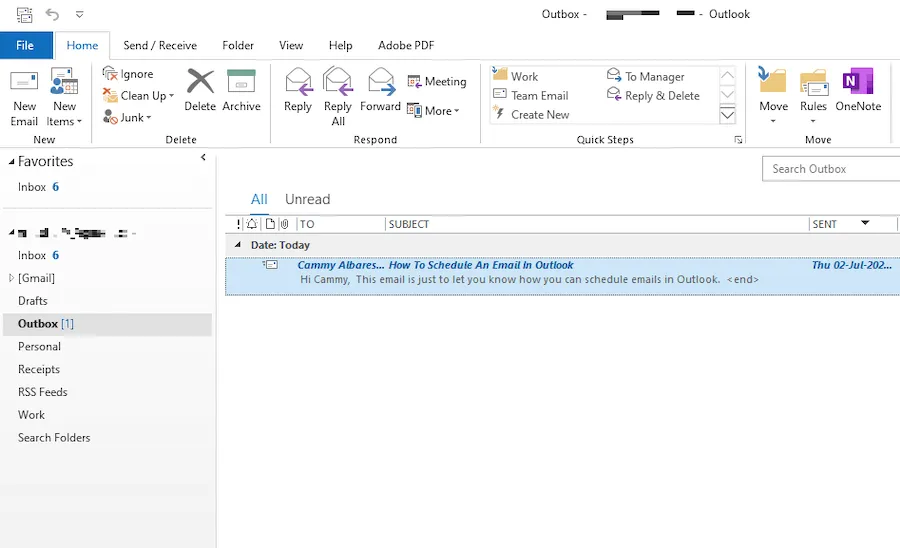Image resolution: width=900 pixels, height=548 pixels.
Task: Open the More respond dropdown
Action: tap(433, 110)
